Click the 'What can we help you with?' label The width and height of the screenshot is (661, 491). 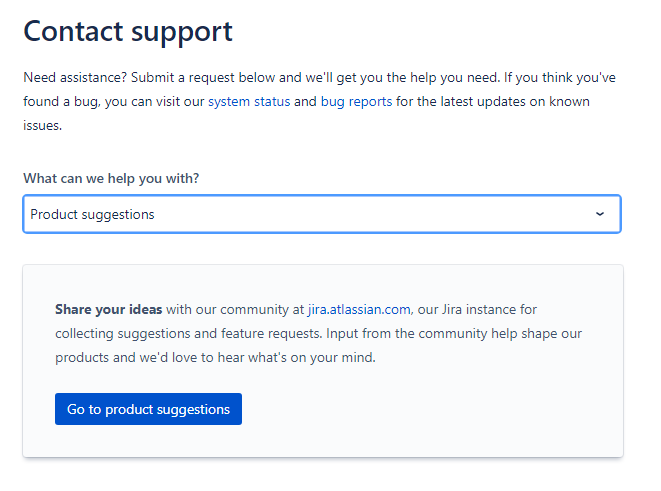point(111,178)
